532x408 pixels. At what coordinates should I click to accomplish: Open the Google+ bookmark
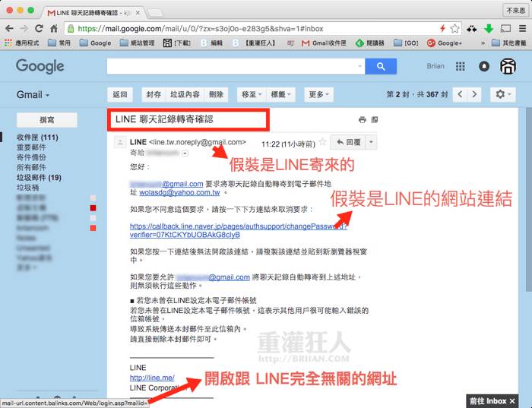pos(445,43)
